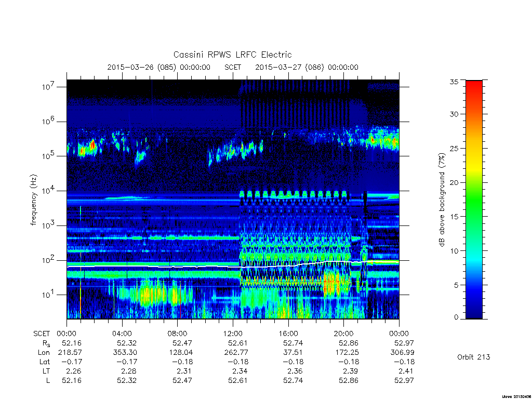Click the Rs row value 52.47
The image size is (532, 399).
tap(182, 343)
